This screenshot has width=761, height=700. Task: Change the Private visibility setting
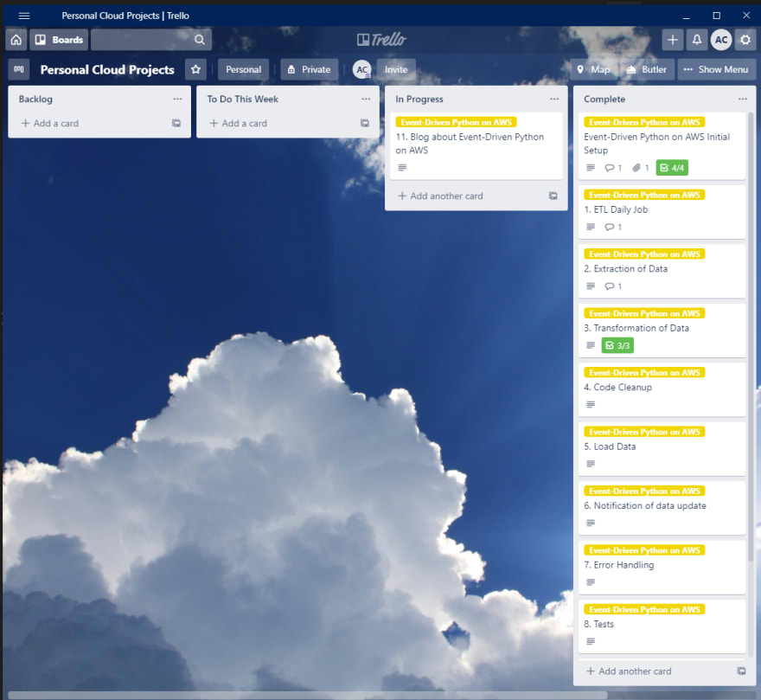310,69
